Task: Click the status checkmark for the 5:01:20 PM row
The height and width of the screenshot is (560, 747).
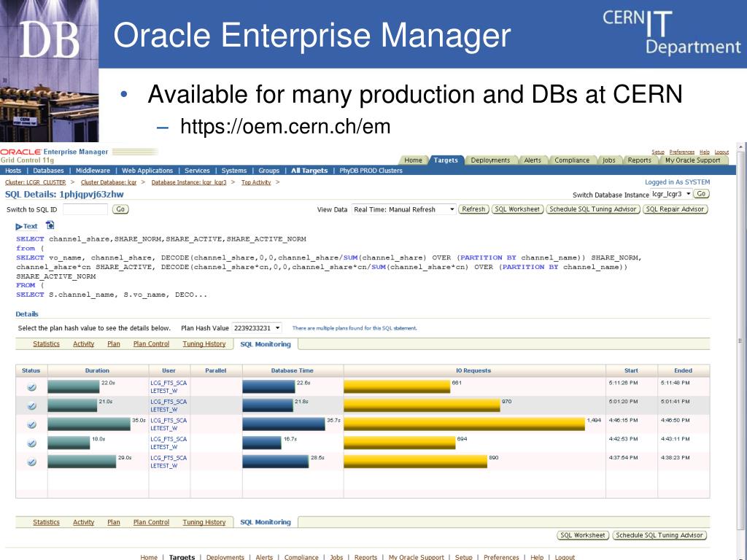Action: pos(31,405)
